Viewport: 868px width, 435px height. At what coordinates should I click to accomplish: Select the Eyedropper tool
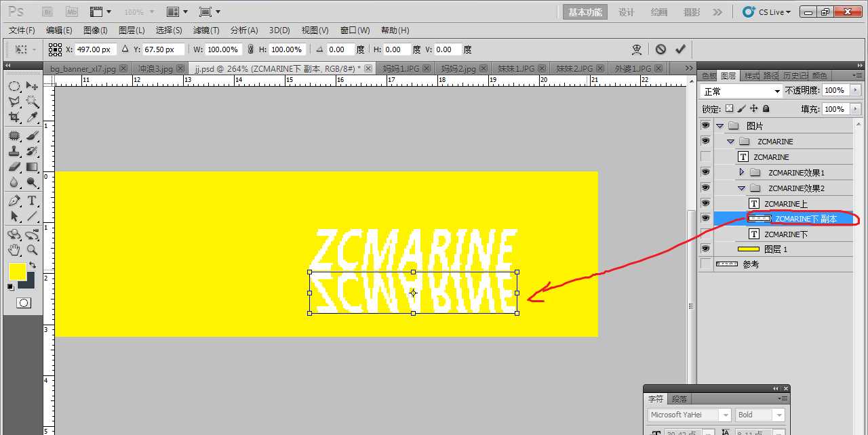click(32, 117)
